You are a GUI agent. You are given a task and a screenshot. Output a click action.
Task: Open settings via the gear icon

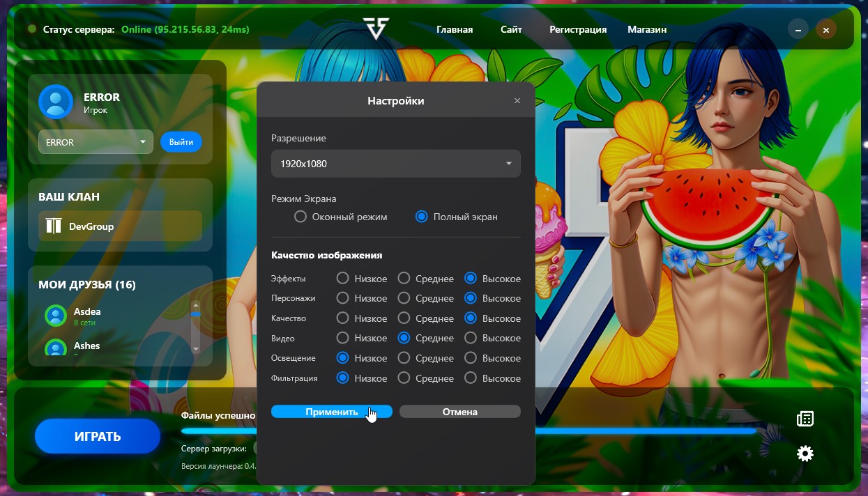click(x=805, y=454)
